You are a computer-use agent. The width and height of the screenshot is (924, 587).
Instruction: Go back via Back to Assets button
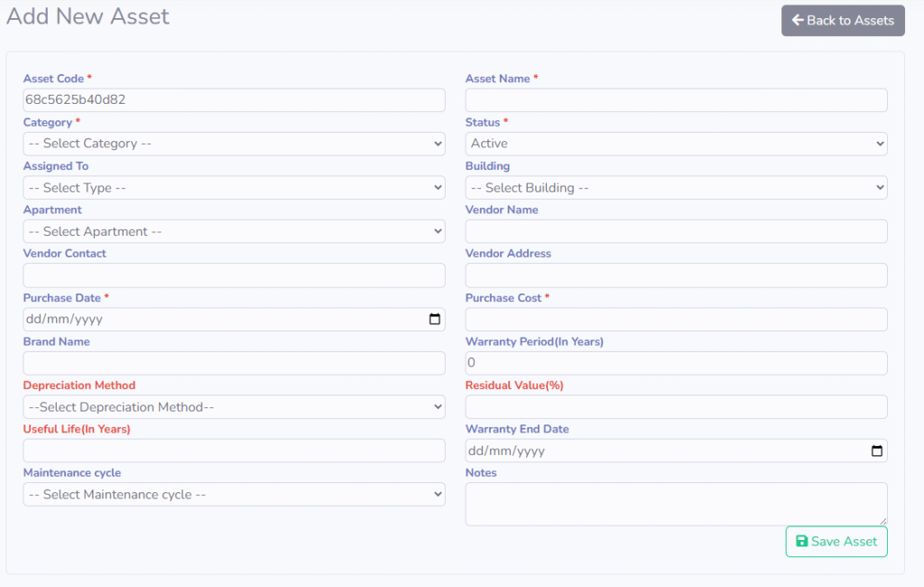point(843,21)
